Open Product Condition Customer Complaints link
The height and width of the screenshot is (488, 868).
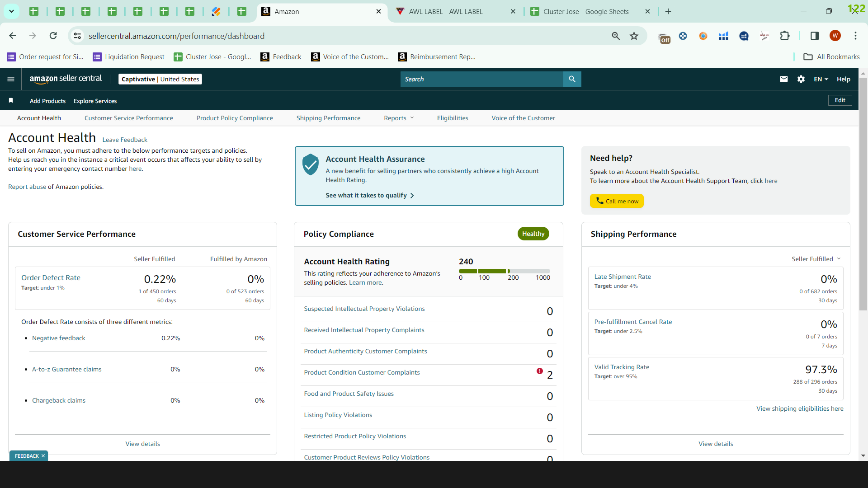(362, 372)
